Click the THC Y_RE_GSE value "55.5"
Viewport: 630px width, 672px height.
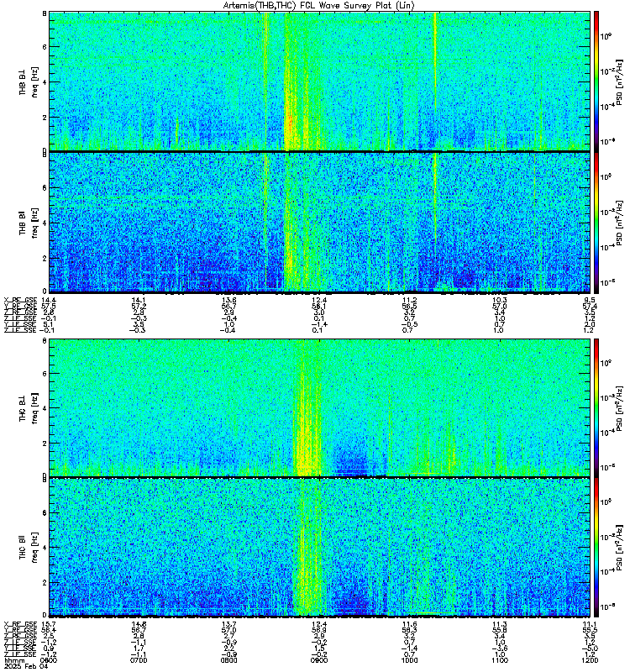click(x=590, y=630)
